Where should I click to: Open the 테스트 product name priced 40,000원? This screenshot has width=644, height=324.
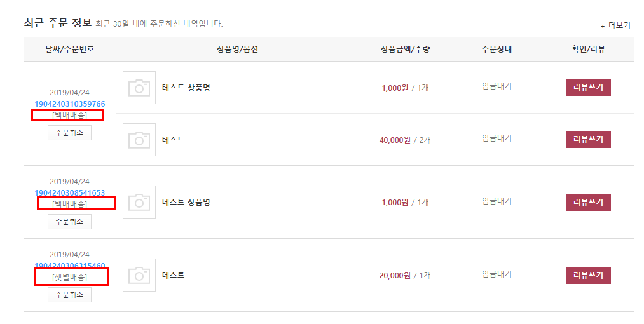174,140
